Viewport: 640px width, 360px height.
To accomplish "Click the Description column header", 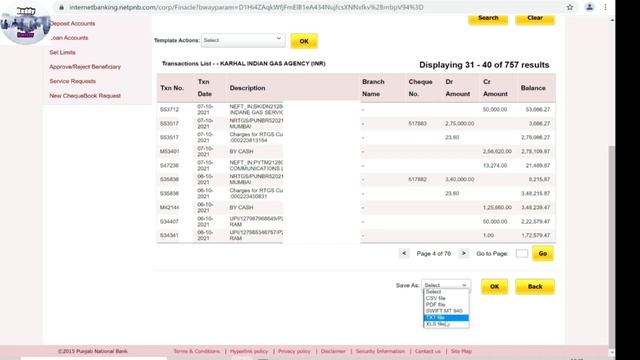I will 247,88.
